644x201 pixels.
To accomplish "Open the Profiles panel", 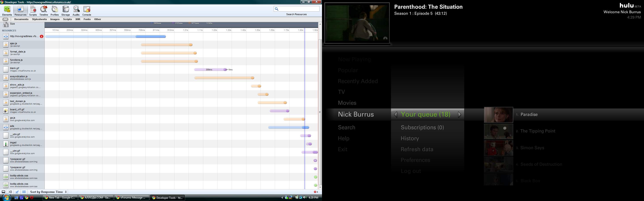I will (x=55, y=11).
